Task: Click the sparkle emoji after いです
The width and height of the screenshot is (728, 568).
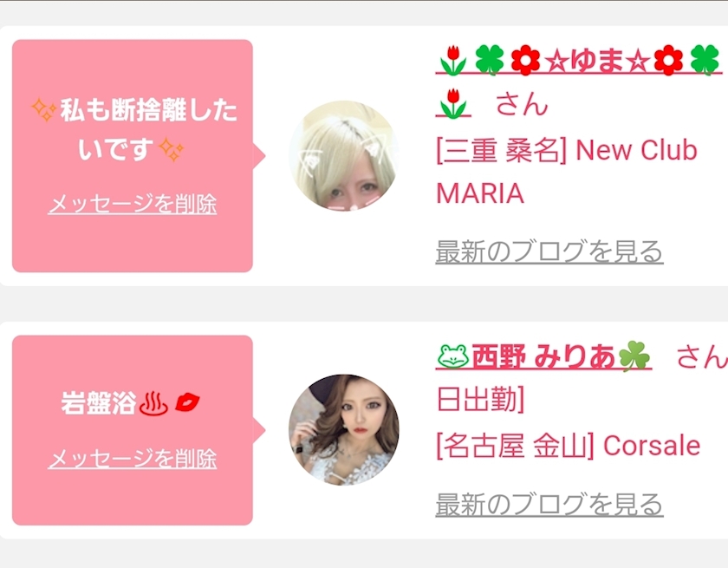Action: 172,149
